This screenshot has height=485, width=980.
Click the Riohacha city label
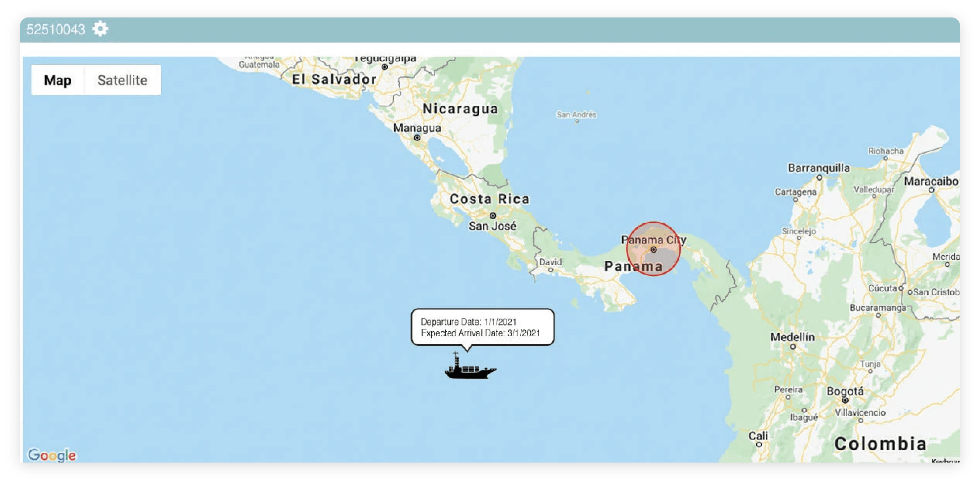886,151
